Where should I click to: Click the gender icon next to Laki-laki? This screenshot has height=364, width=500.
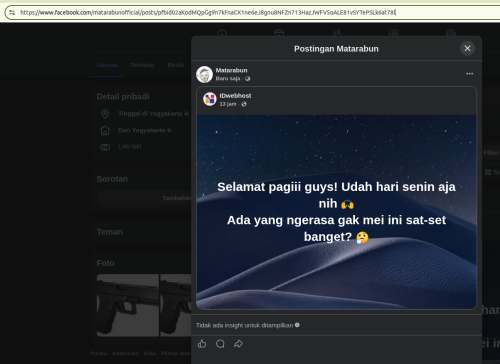click(x=105, y=147)
